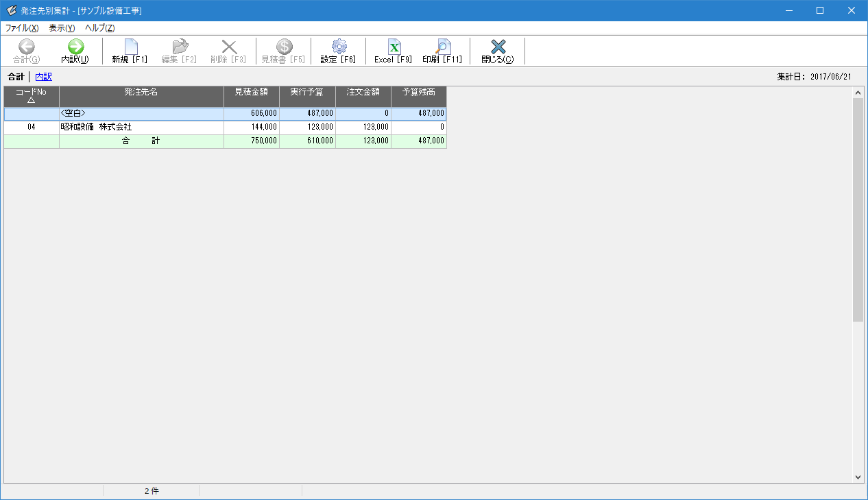The width and height of the screenshot is (868, 500).
Task: Click code cell 04
Action: [x=32, y=128]
